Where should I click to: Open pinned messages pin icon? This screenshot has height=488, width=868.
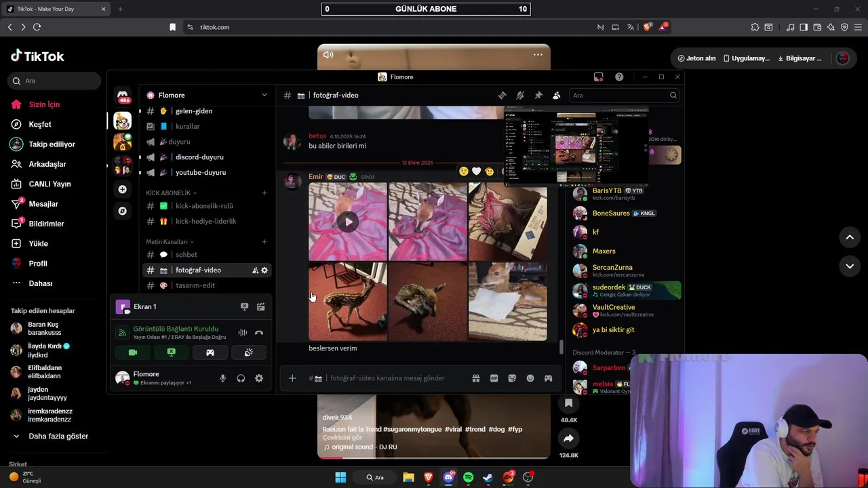point(538,96)
